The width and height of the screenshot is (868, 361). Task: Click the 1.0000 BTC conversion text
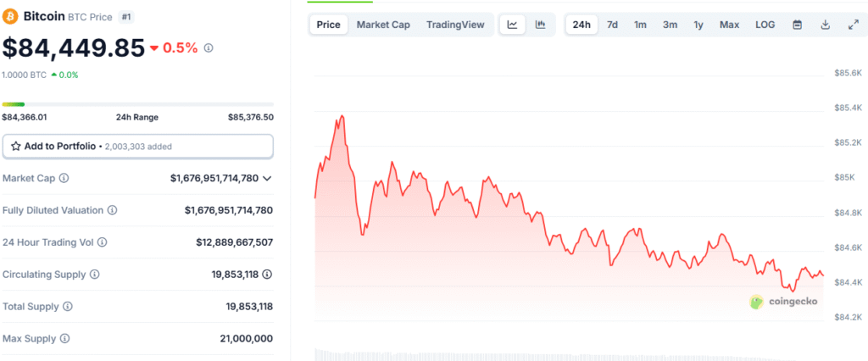click(x=24, y=75)
